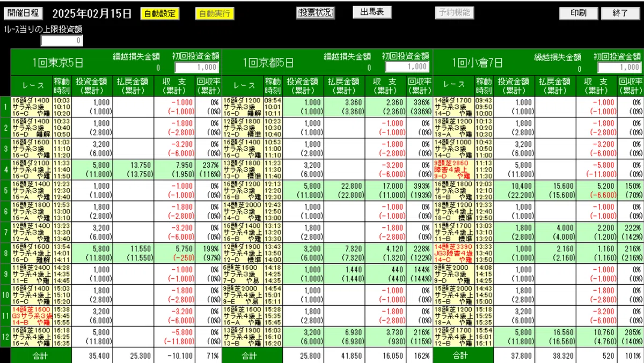This screenshot has width=644, height=363.
Task: Select the 1回京都5日 venue header
Action: tap(269, 63)
